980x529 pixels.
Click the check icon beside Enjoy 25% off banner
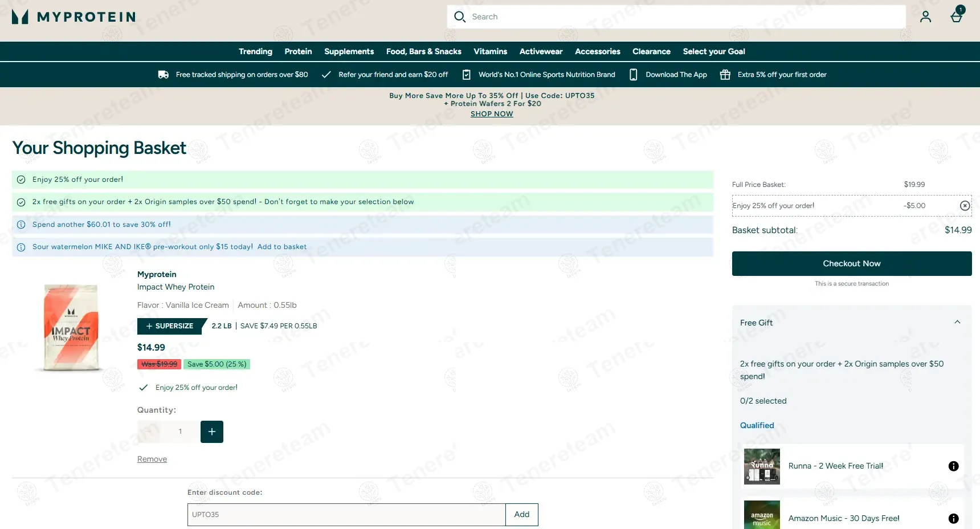click(x=21, y=180)
